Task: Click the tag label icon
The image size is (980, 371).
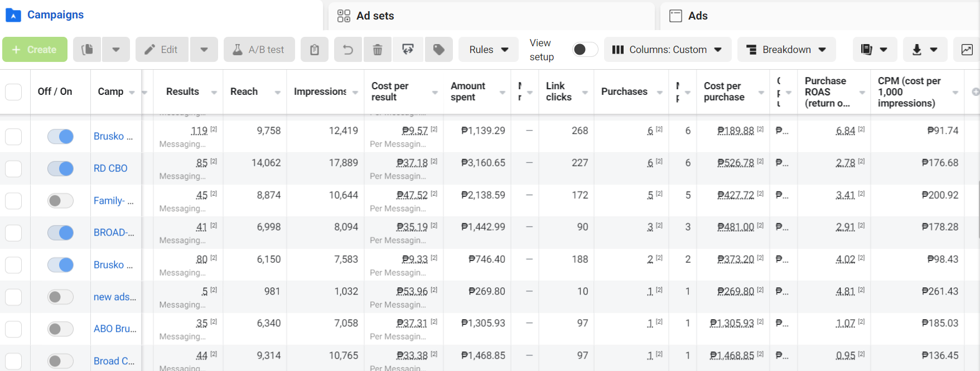Action: click(x=439, y=50)
